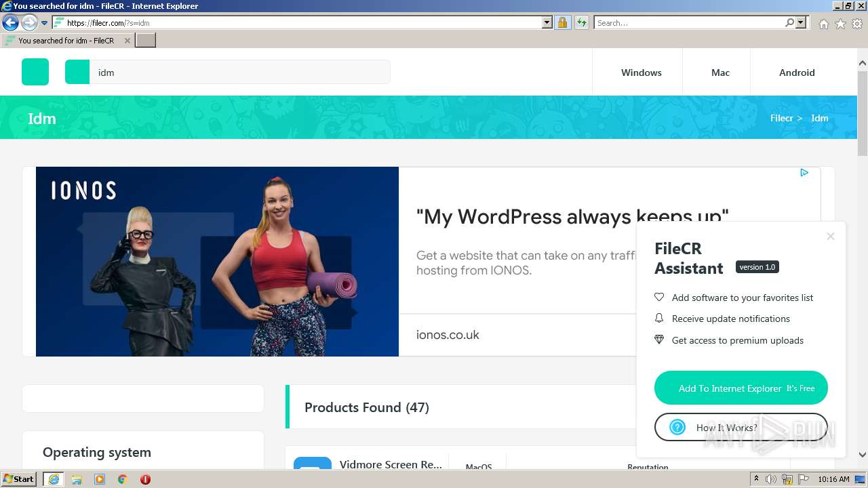Expand the address bar autocomplete dropdown
The height and width of the screenshot is (488, 868).
pos(547,23)
